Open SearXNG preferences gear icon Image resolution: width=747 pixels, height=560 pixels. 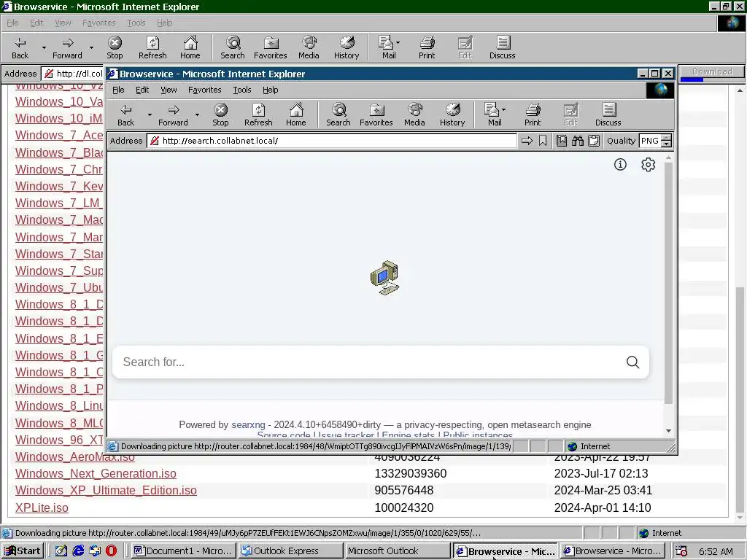(648, 164)
